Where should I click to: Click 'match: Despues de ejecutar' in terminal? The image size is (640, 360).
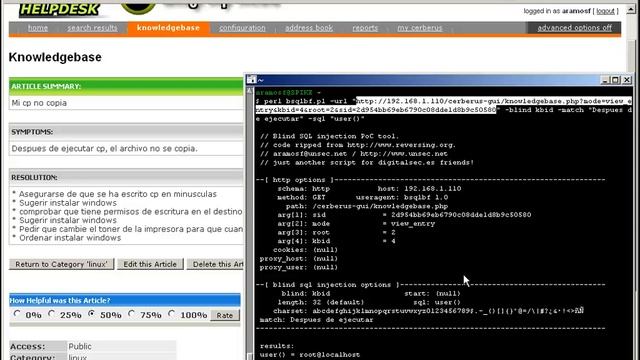(316, 320)
